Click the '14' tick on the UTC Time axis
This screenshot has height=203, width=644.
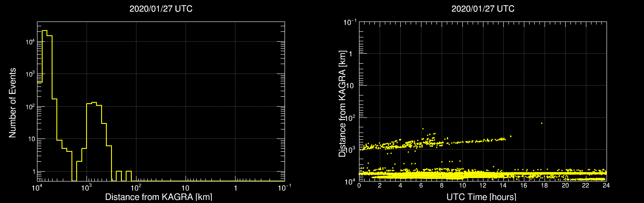504,185
